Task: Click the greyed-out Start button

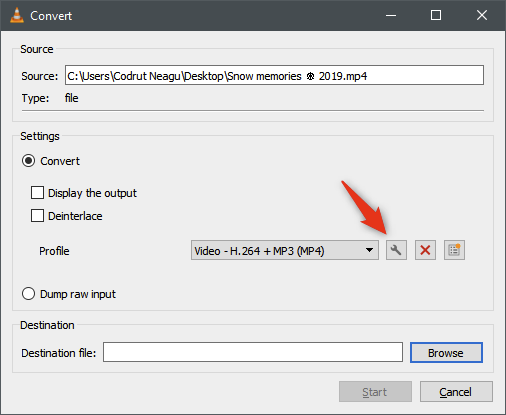Action: (x=375, y=392)
